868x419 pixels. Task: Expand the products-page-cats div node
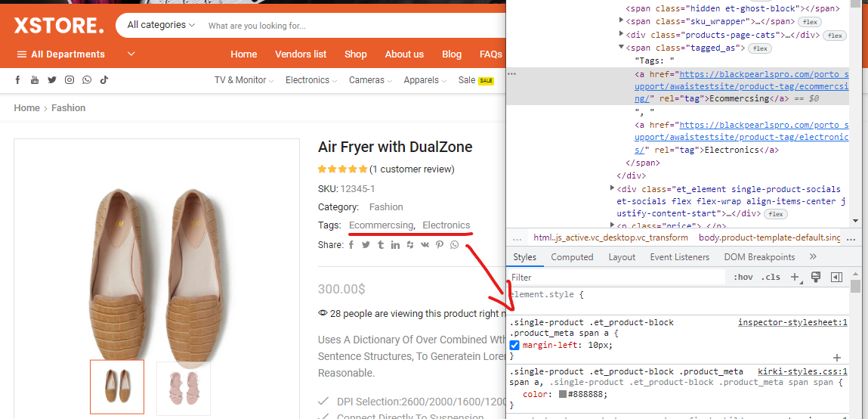[x=622, y=34]
